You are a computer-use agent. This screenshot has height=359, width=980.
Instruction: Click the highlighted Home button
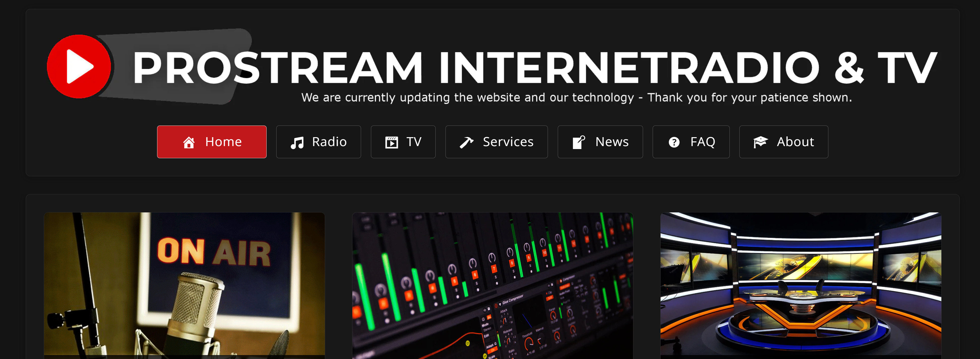212,141
